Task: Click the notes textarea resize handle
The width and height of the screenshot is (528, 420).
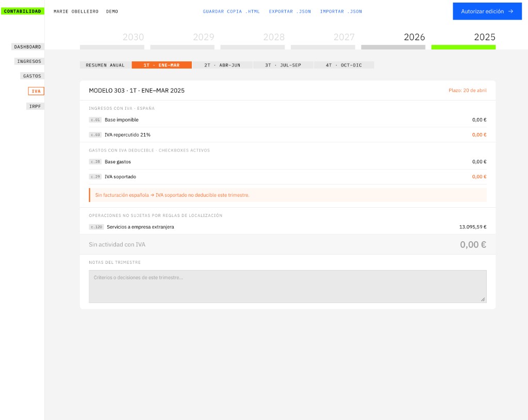Action: pyautogui.click(x=483, y=299)
